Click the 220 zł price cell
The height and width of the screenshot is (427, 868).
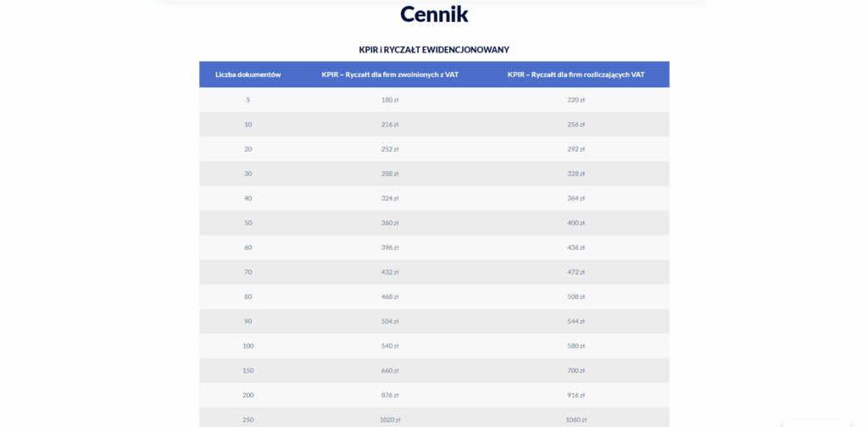(x=576, y=100)
